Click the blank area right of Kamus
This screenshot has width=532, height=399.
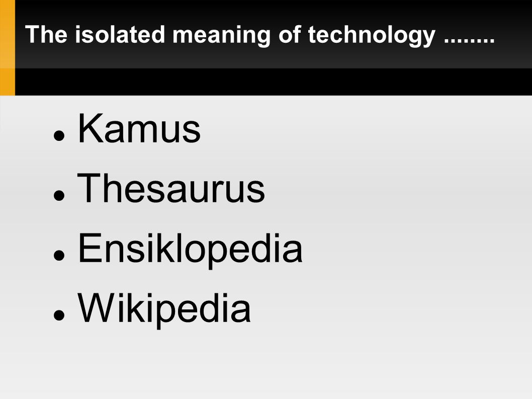pos(367,128)
